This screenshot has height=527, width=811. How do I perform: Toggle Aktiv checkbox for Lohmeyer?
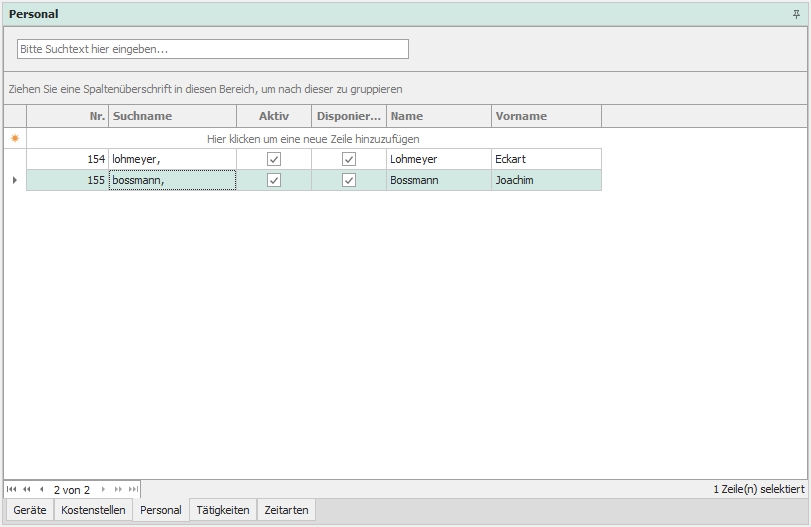coord(274,159)
